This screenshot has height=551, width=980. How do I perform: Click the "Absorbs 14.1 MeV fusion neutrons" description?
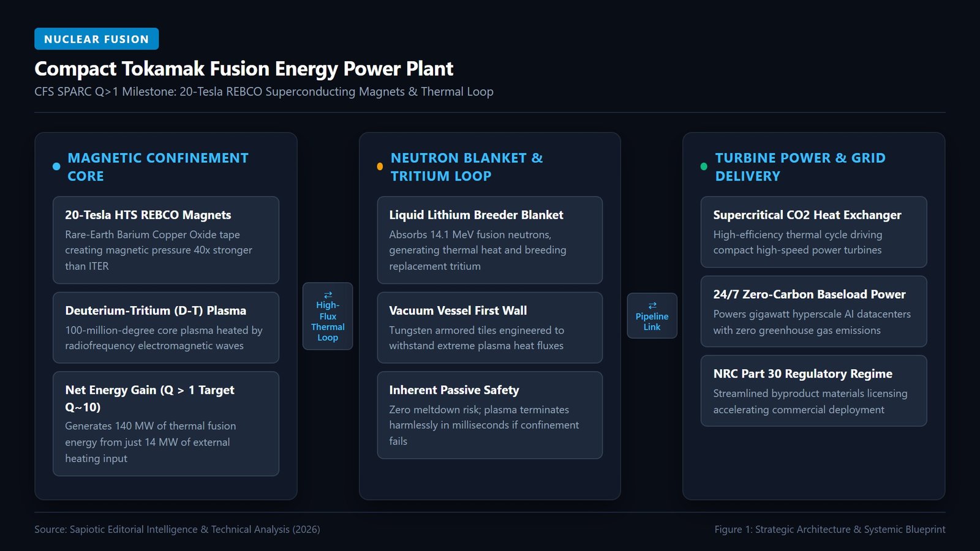click(x=478, y=250)
